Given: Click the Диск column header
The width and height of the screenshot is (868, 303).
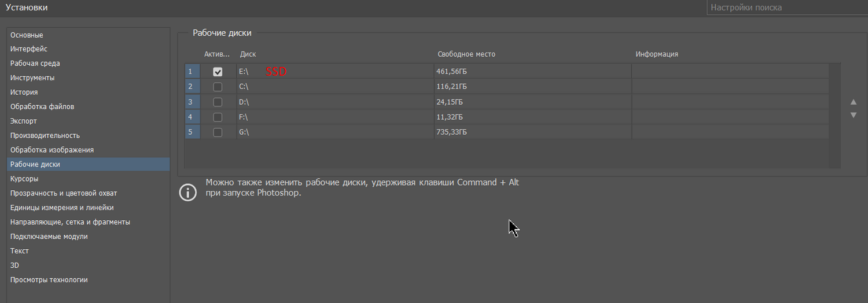Looking at the screenshot, I should (x=248, y=54).
